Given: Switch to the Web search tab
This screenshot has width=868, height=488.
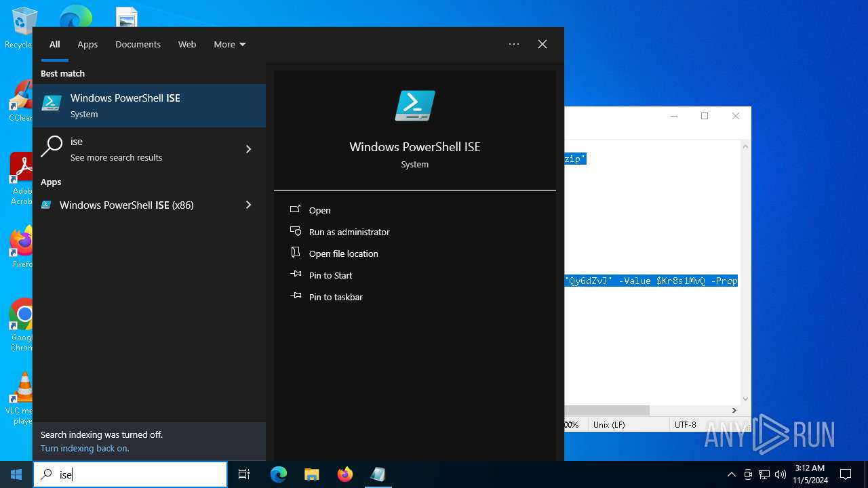Looking at the screenshot, I should (187, 44).
